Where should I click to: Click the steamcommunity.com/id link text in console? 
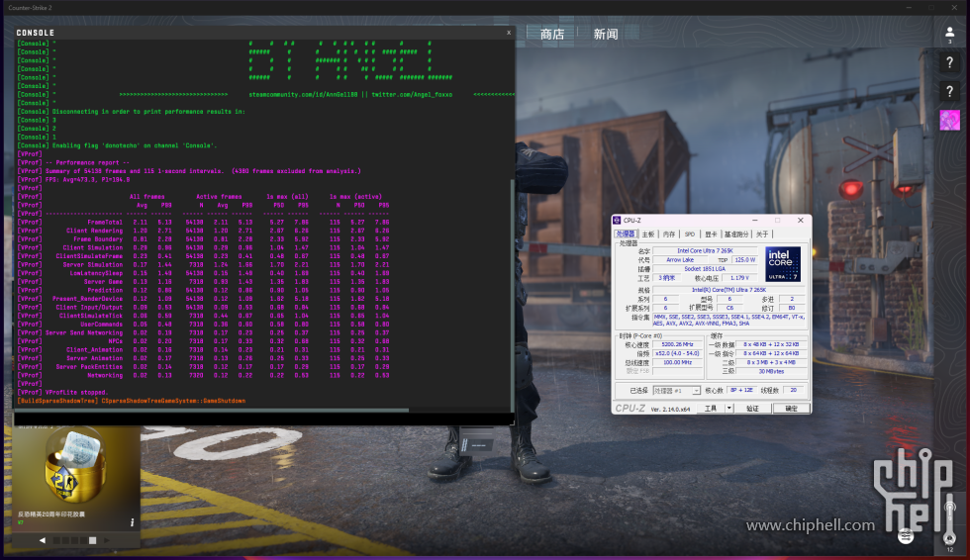click(x=303, y=95)
